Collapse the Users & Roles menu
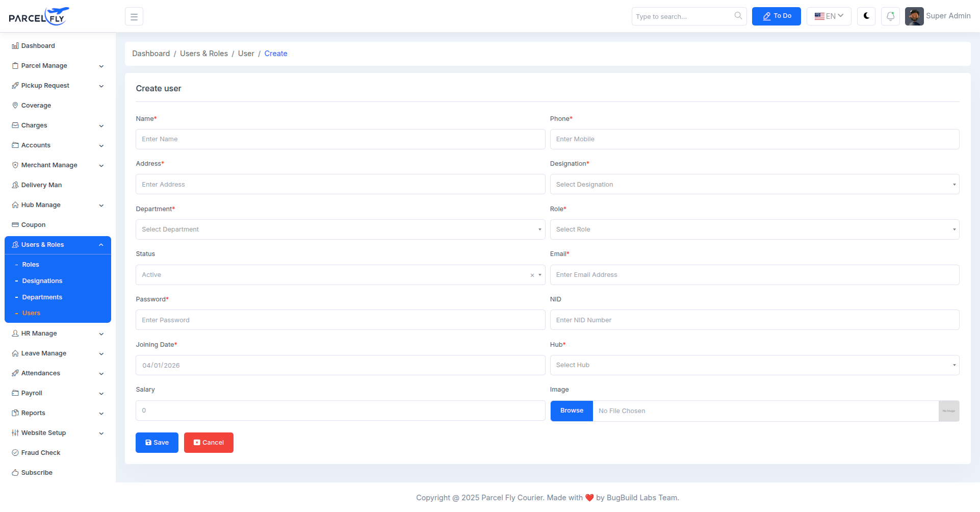This screenshot has height=512, width=980. [x=58, y=245]
